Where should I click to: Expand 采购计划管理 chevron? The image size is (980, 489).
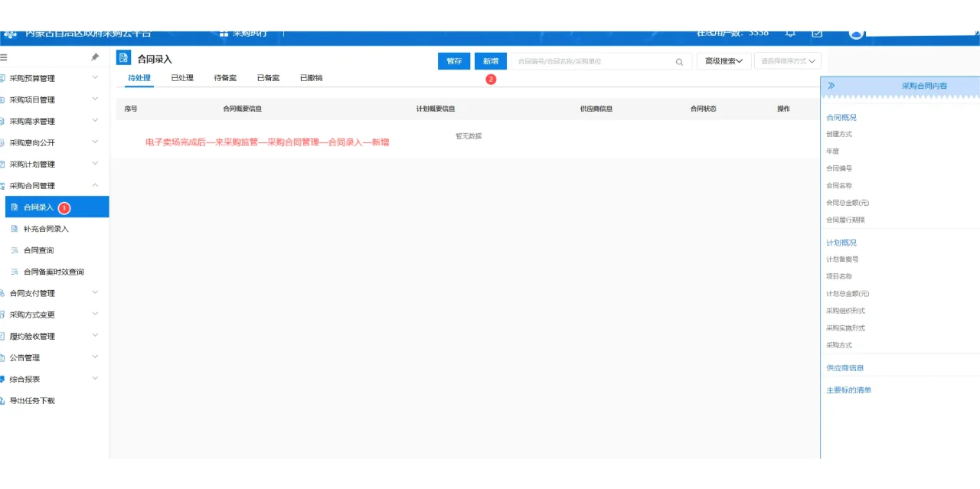coord(95,163)
